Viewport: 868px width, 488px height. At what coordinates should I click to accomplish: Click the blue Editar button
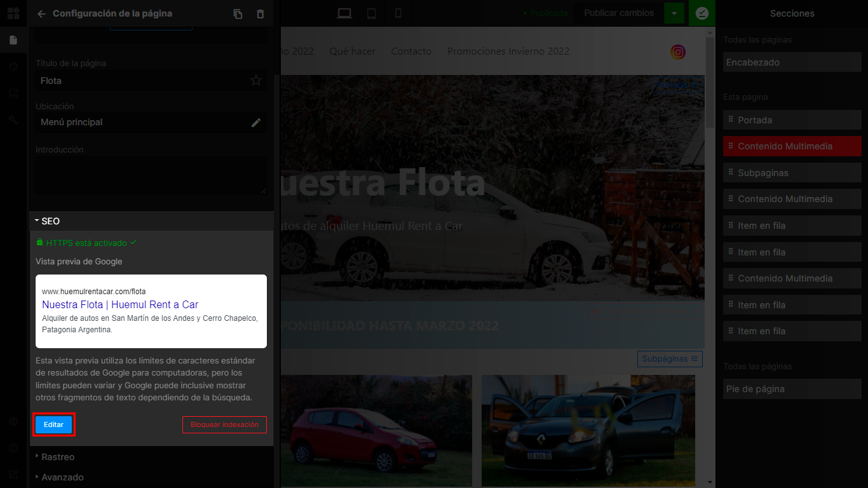[54, 424]
